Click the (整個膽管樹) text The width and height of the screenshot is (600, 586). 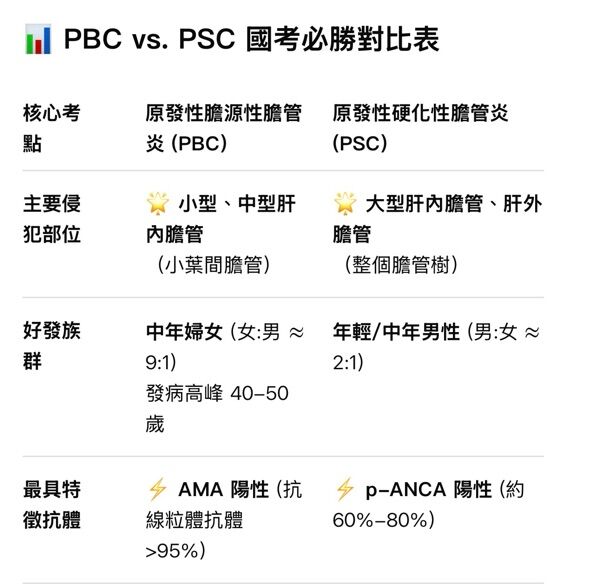coord(401,264)
